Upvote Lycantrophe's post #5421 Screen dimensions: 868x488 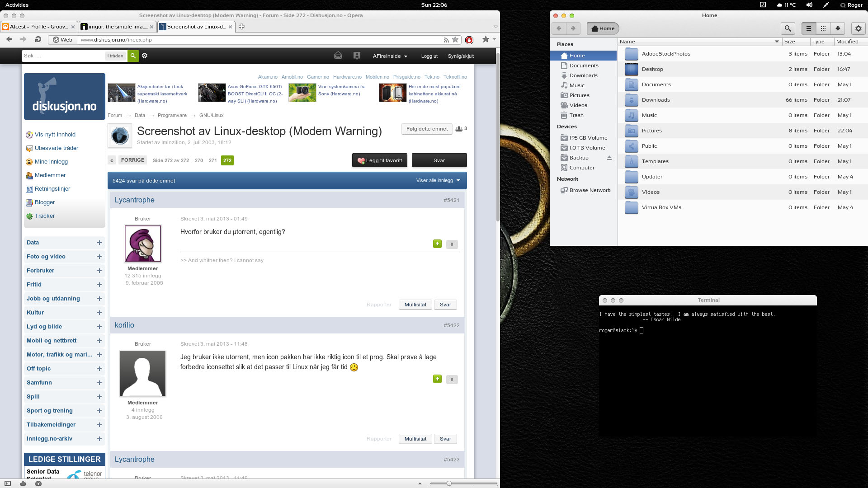(437, 244)
